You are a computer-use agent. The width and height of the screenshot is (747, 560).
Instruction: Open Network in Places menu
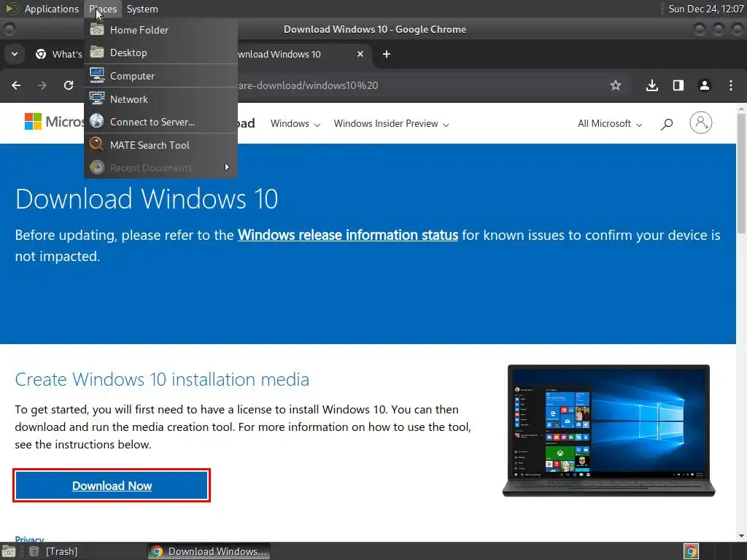click(160, 99)
